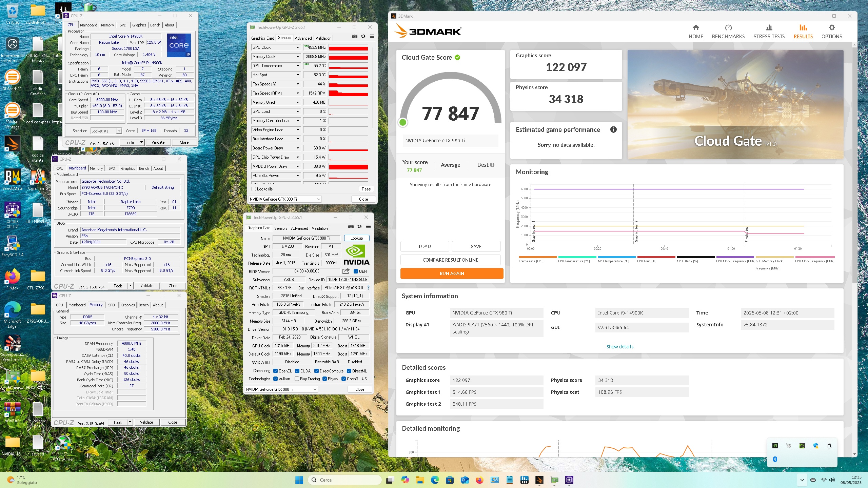Click the RUN AGAIN button

(452, 273)
